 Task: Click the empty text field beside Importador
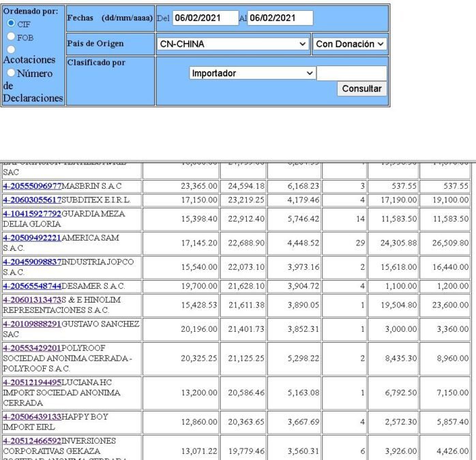351,73
